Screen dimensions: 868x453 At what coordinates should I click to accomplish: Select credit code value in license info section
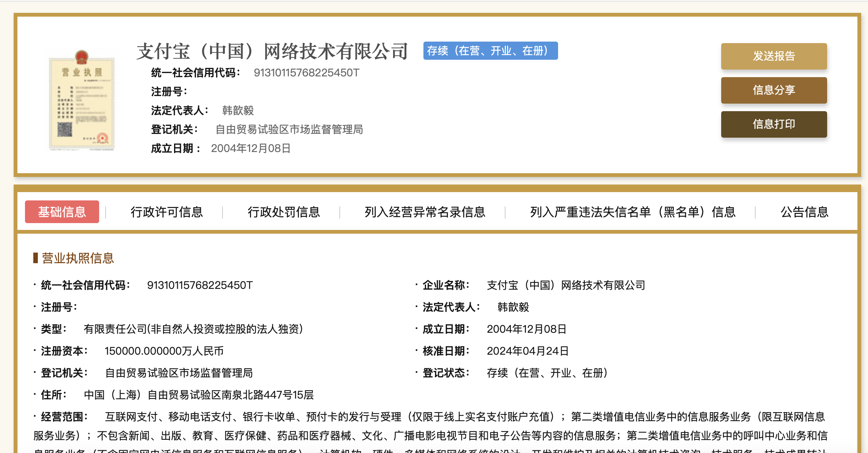200,285
